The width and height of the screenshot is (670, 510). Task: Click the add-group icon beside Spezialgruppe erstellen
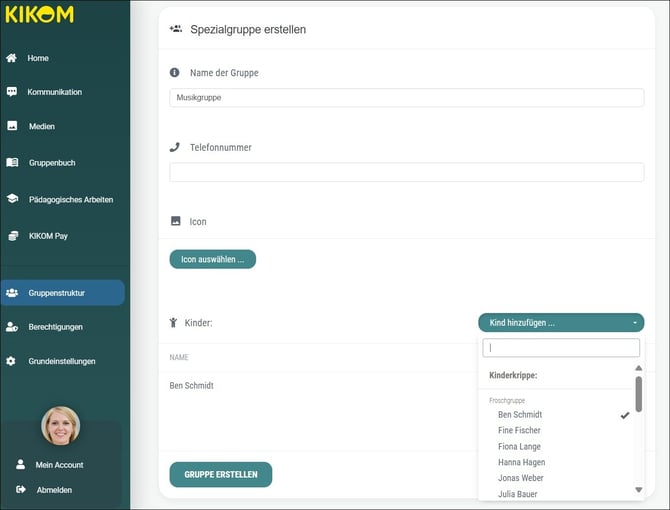tap(176, 29)
